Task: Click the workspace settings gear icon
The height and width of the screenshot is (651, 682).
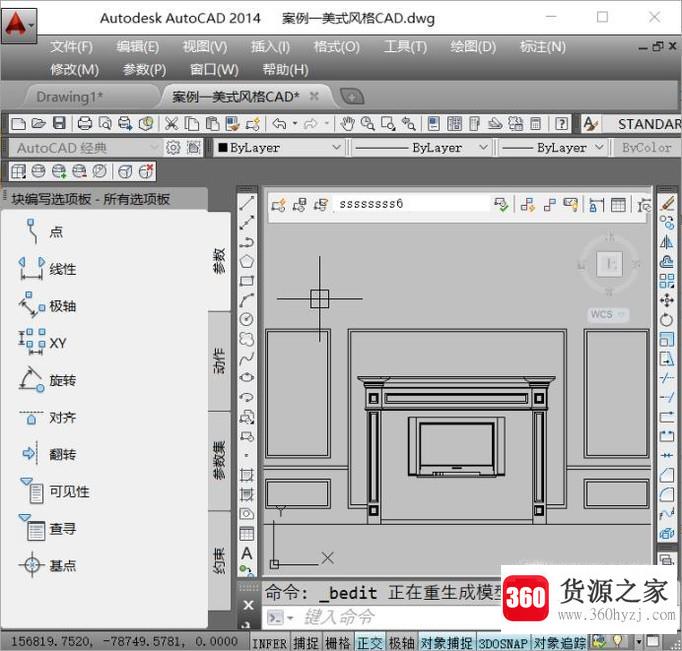Action: [x=173, y=148]
